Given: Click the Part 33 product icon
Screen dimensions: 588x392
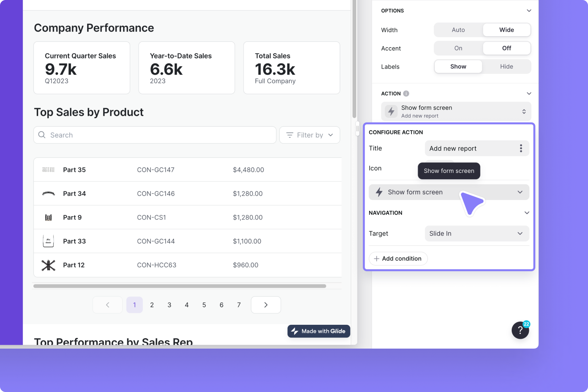Looking at the screenshot, I should [x=48, y=241].
